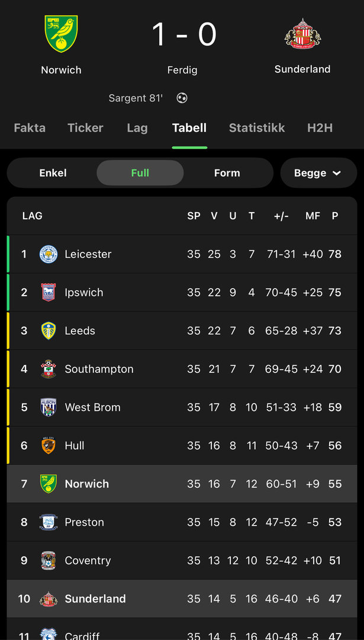Switch table view to Form
Screen dimensions: 364x640
[227, 173]
